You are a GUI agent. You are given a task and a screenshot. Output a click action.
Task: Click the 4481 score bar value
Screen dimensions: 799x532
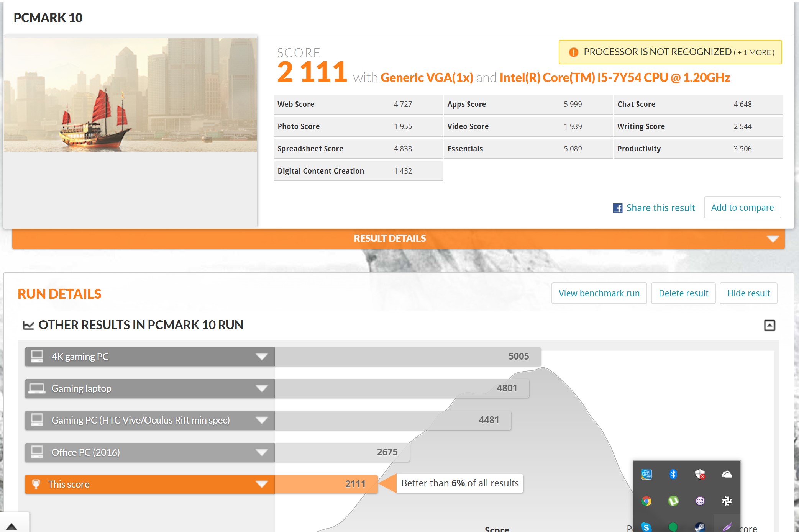click(489, 420)
